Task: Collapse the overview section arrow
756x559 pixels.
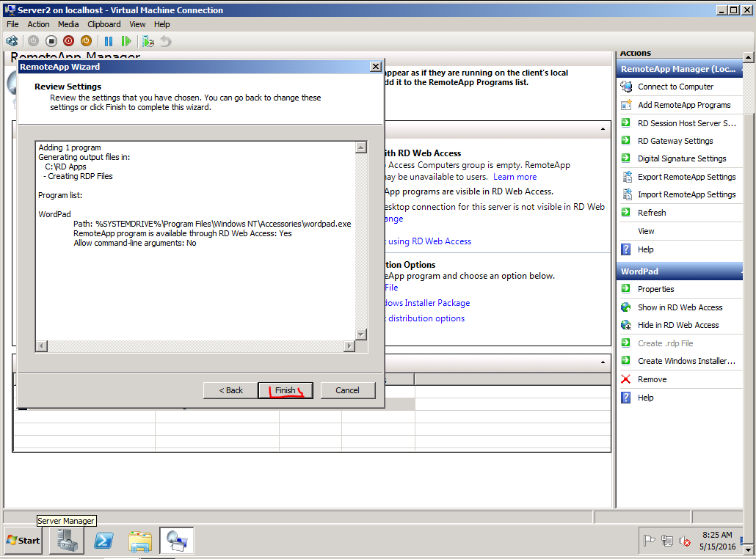Action: (603, 129)
